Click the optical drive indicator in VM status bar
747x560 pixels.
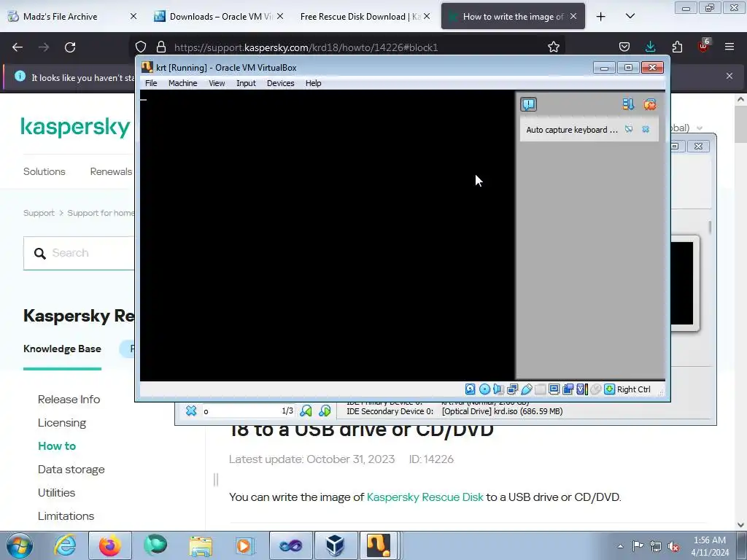pos(484,389)
